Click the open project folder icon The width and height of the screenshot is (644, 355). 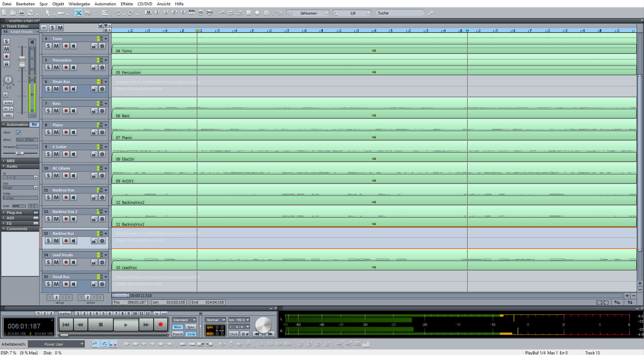(x=13, y=13)
